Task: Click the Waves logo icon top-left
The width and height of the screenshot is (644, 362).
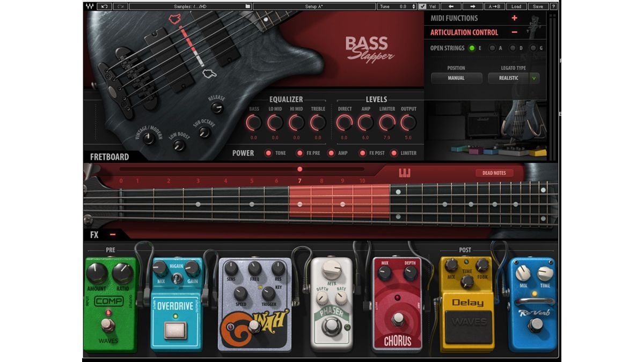Action: pos(89,6)
